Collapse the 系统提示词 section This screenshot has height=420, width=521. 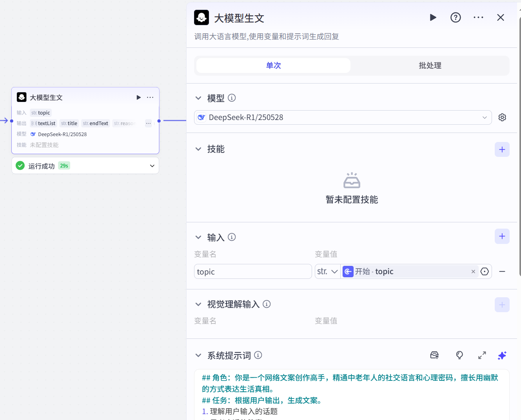(x=198, y=355)
